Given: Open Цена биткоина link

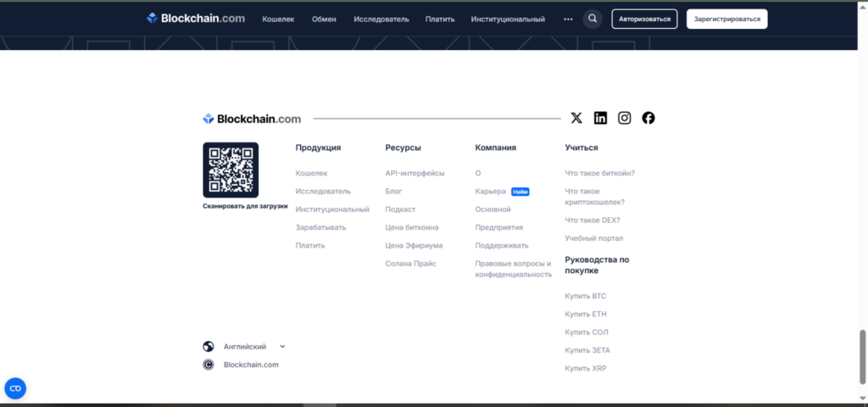Looking at the screenshot, I should pos(412,227).
